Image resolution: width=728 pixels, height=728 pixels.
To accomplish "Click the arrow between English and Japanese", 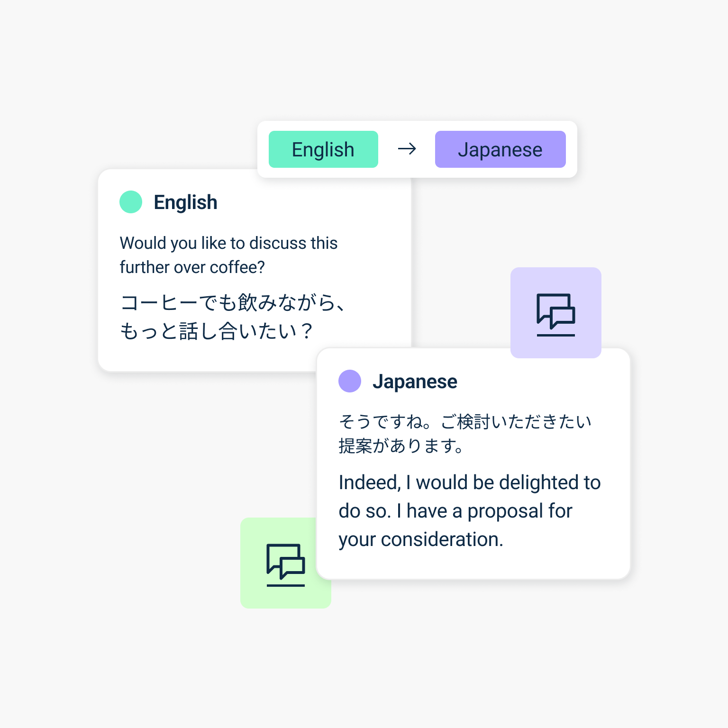I will click(407, 149).
